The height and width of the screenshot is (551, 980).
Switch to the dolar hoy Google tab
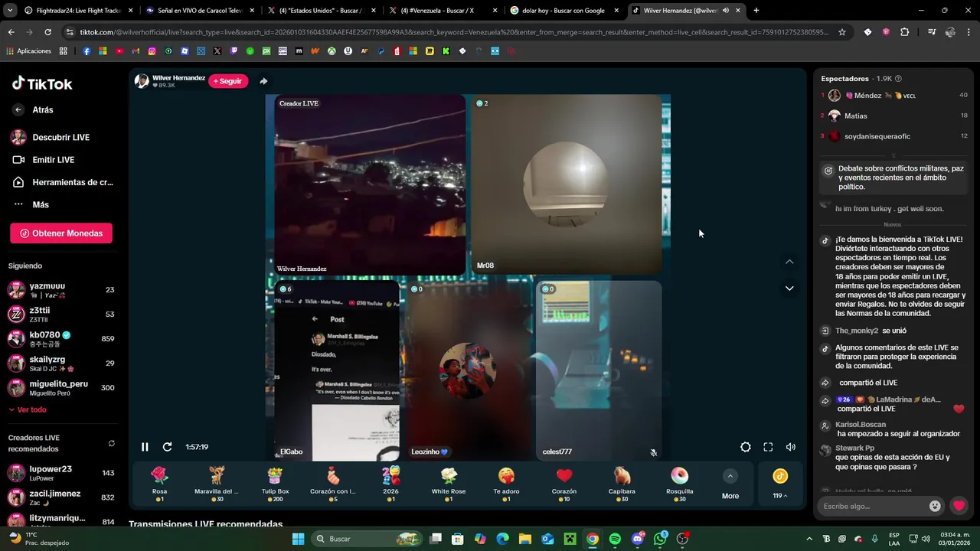(x=563, y=11)
